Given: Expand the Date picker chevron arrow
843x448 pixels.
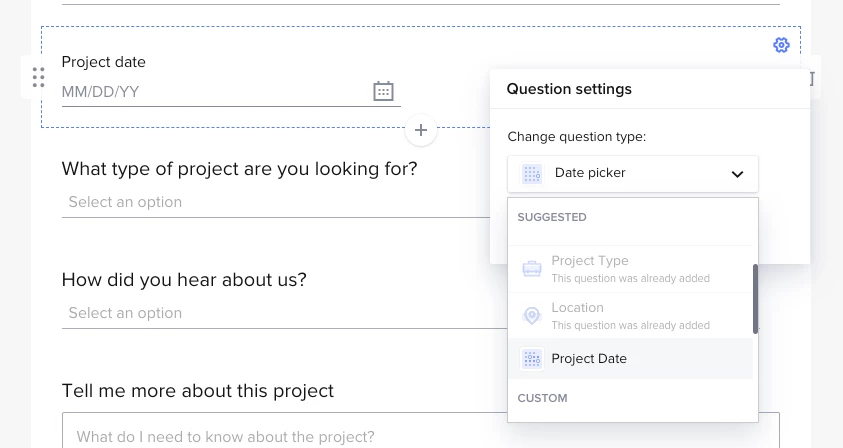Looking at the screenshot, I should click(737, 174).
